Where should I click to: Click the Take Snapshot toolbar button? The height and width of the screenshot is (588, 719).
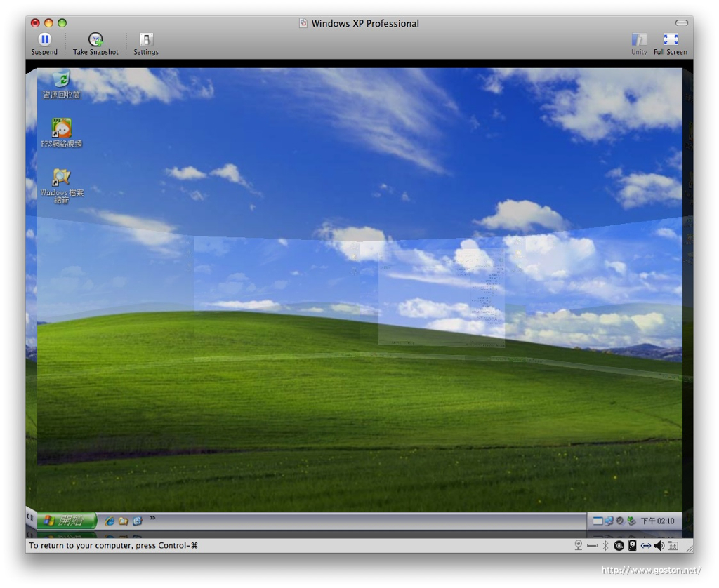(95, 44)
